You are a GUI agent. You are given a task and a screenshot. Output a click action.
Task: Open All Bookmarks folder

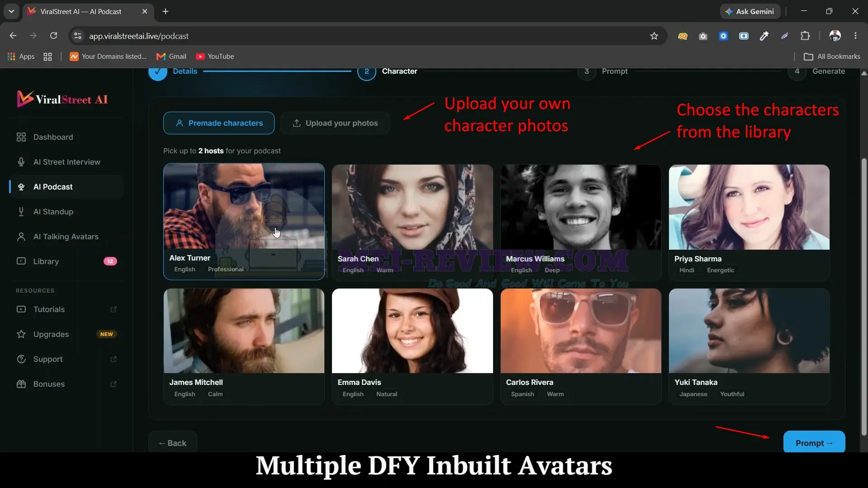point(832,57)
